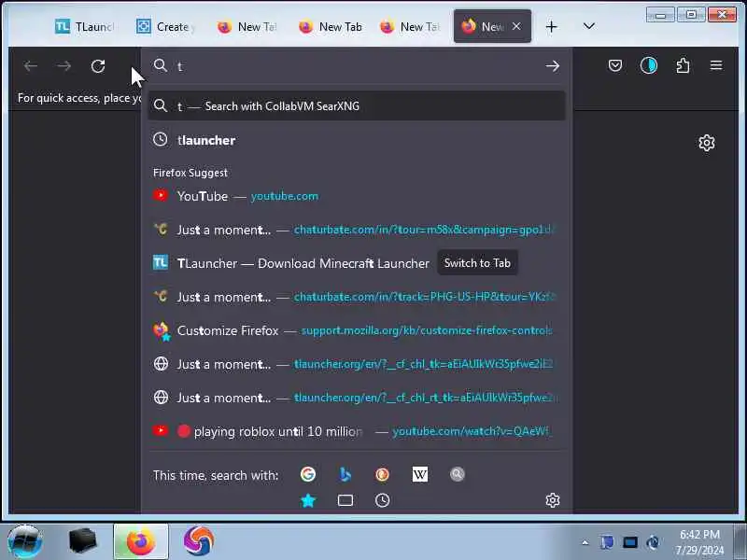
Task: Go back with the back arrow
Action: click(x=31, y=65)
